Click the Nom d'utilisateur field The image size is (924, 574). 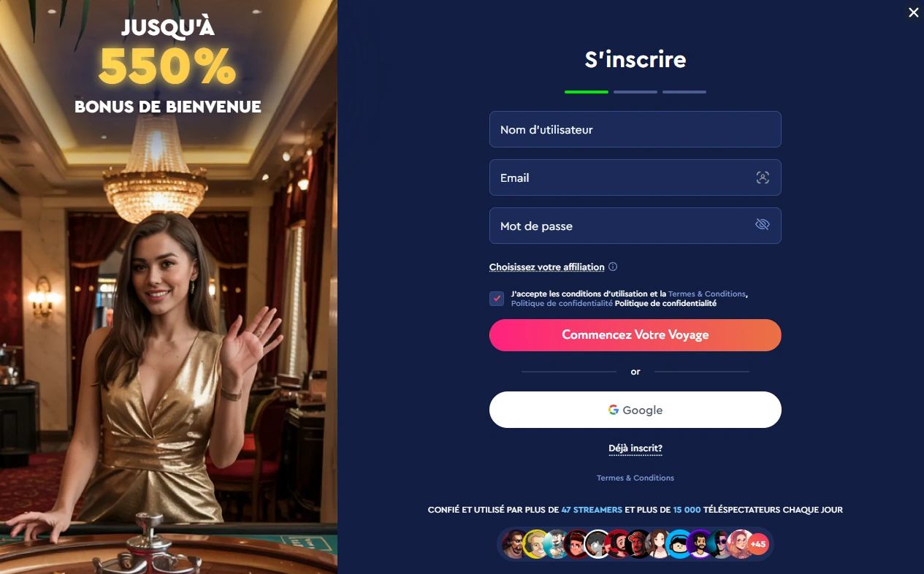635,129
